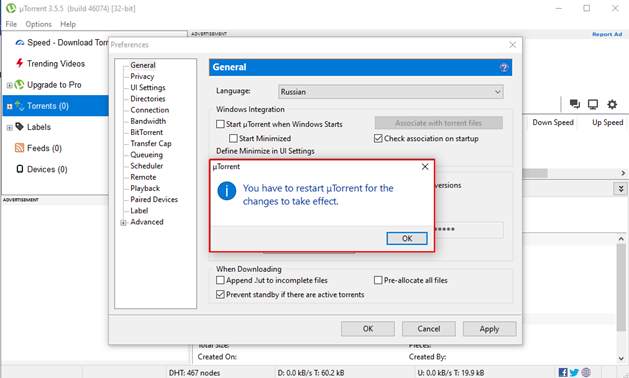Expand the Advanced node plus box

123,223
